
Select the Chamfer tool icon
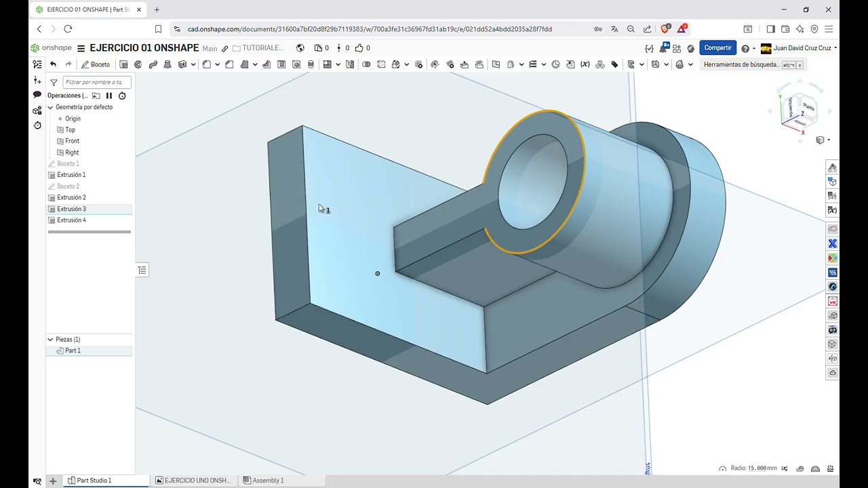tap(229, 64)
